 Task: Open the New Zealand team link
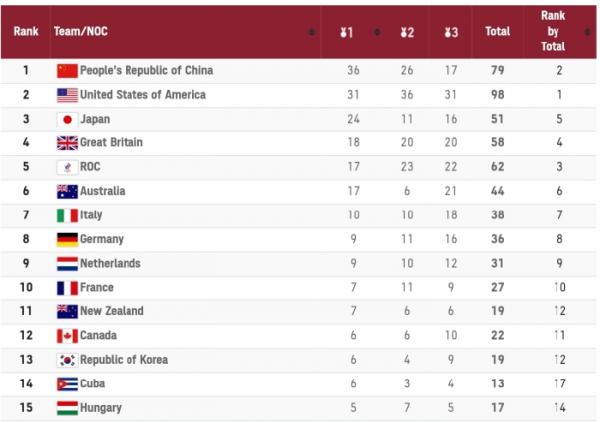[111, 312]
